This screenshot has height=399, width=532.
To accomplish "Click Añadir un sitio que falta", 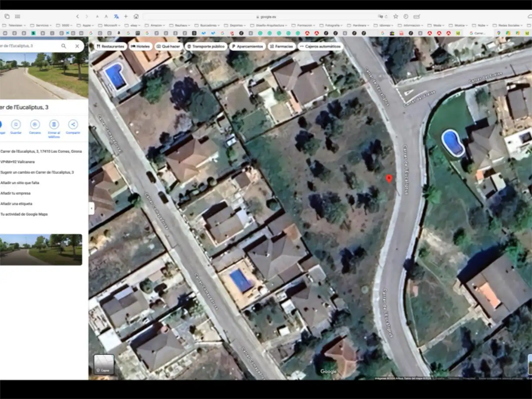I will [x=20, y=183].
